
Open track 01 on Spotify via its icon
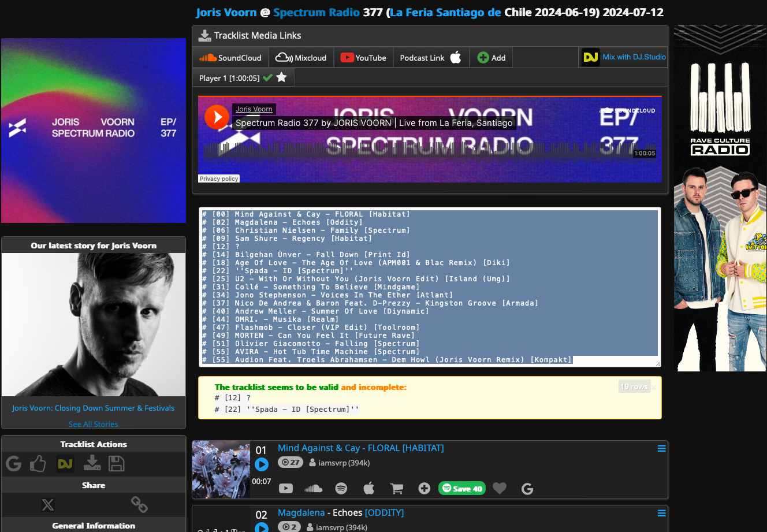(341, 489)
